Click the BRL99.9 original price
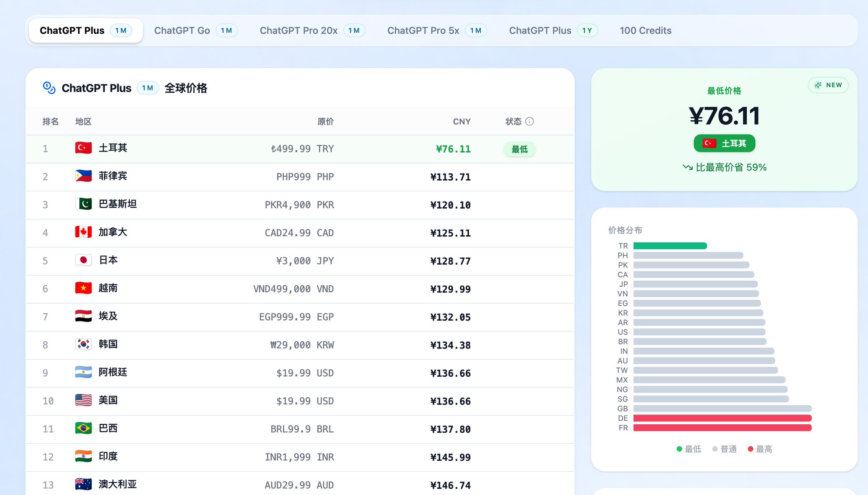868x495 pixels. [291, 429]
